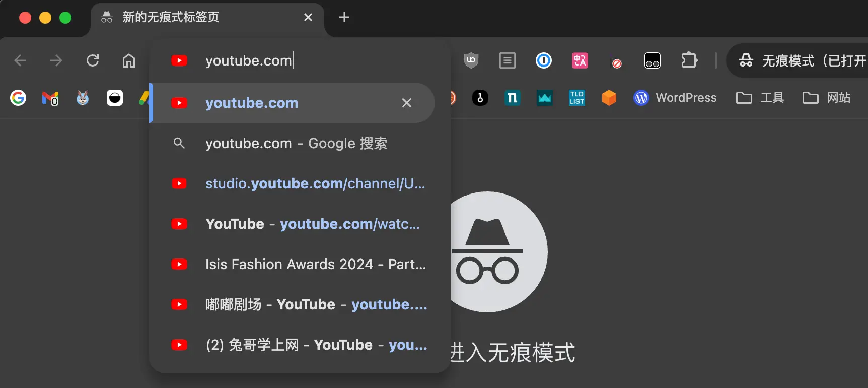Open the black glasses extension icon
The height and width of the screenshot is (388, 868).
[x=653, y=61]
